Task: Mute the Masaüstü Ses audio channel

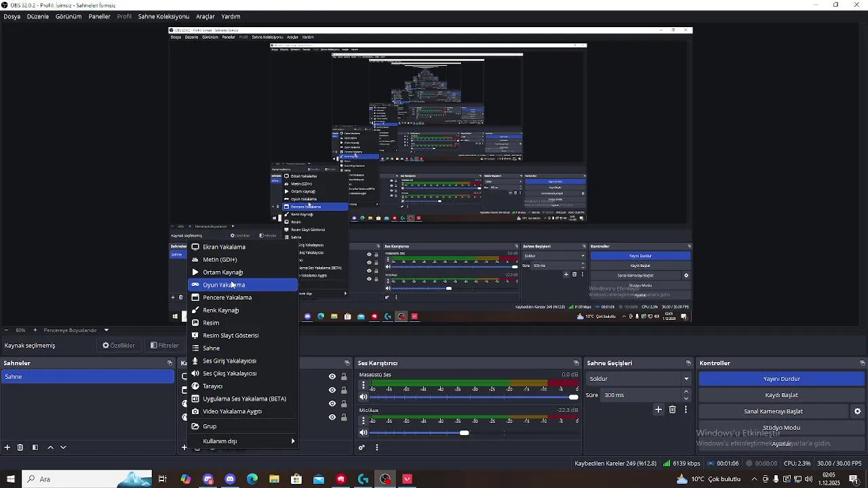Action: click(363, 397)
